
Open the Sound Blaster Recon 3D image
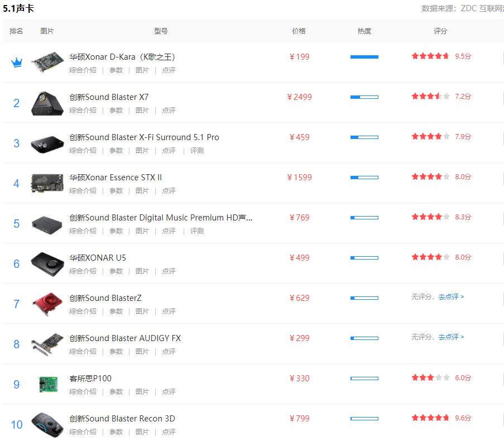click(48, 424)
